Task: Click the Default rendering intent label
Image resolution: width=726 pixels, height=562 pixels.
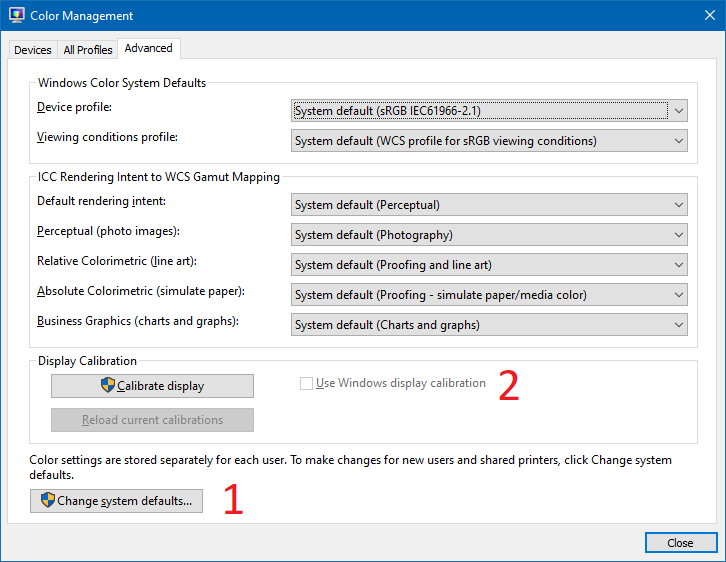Action: 101,201
